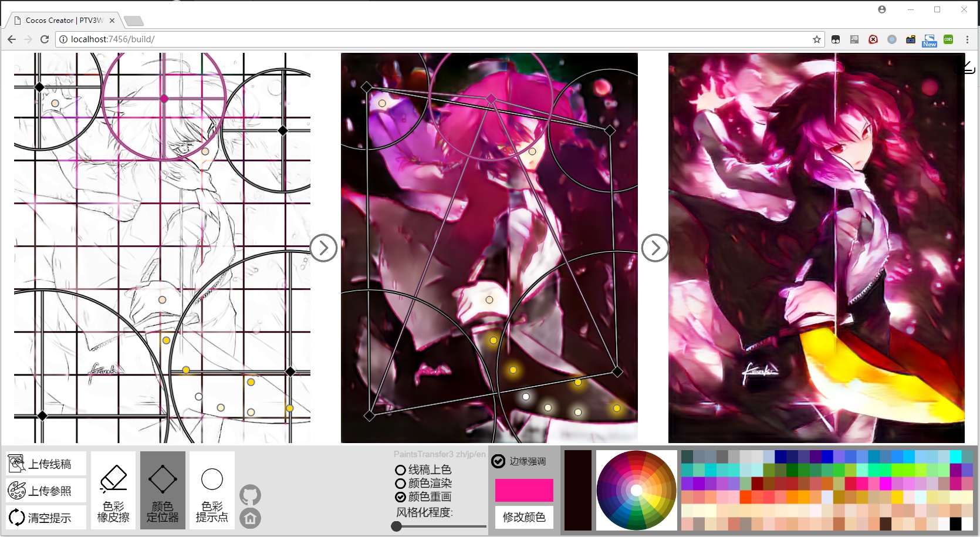Click the 上传参照 upload reference button
Screen dimensions: 980x537
(x=46, y=491)
